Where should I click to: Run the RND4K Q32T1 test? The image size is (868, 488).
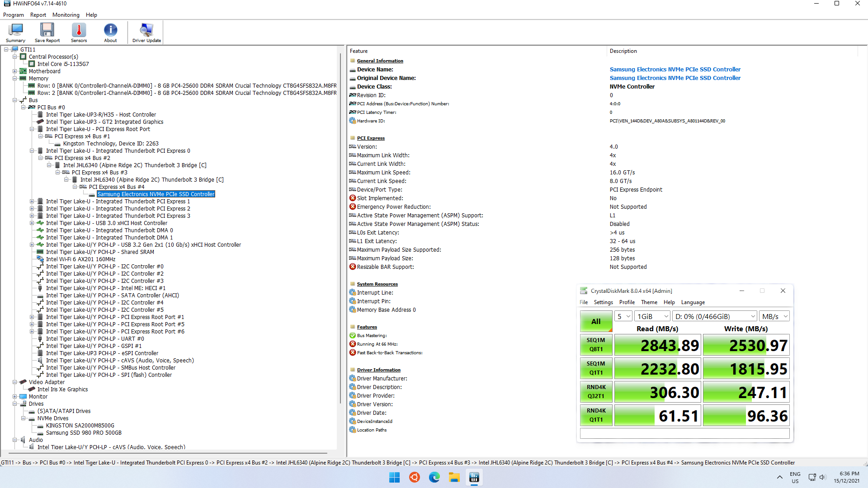point(596,392)
